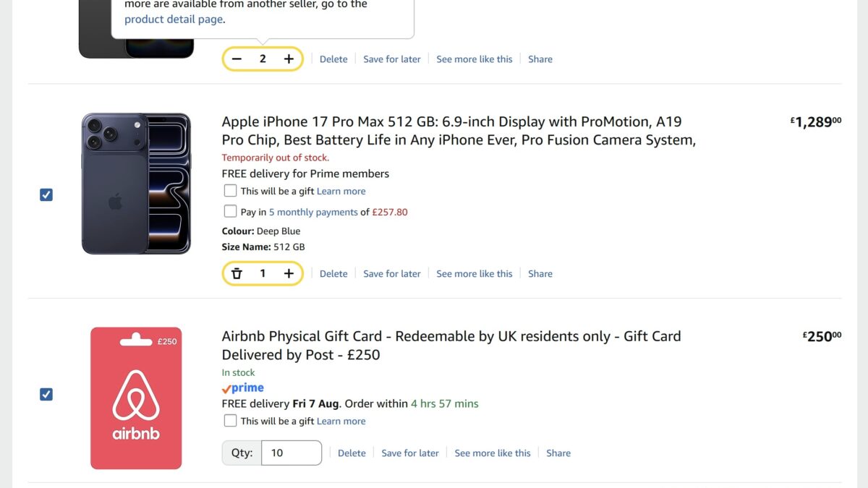Increase top item quantity with plus icon

click(x=289, y=59)
